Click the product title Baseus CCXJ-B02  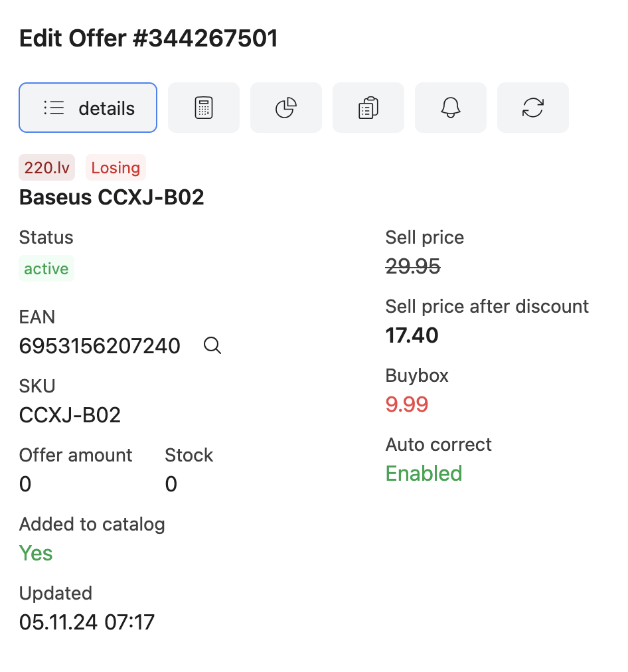coord(112,197)
